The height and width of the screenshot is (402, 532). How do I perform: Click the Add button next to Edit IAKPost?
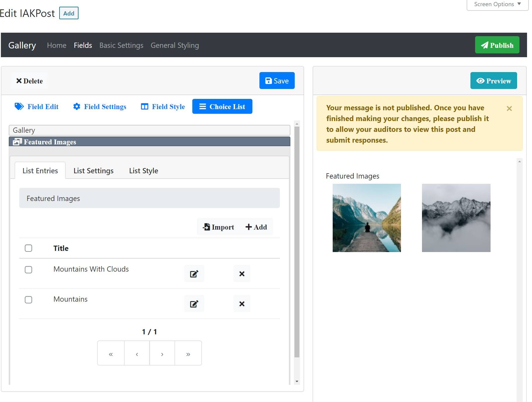69,13
